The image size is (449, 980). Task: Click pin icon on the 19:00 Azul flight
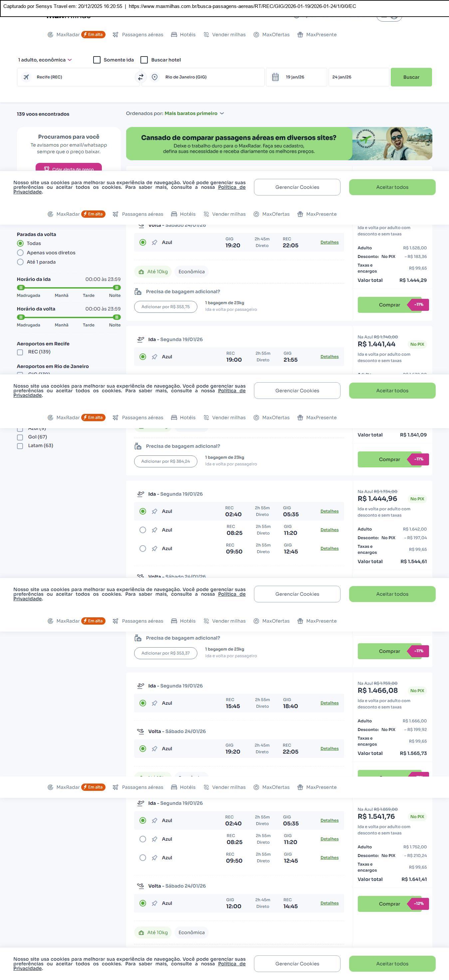click(x=155, y=357)
